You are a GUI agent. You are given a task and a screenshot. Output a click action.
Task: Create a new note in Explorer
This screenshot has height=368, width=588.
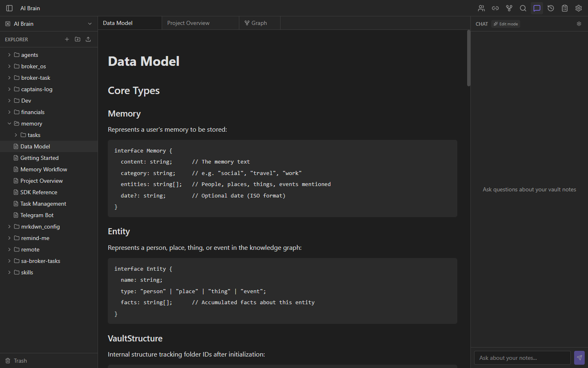coord(67,39)
